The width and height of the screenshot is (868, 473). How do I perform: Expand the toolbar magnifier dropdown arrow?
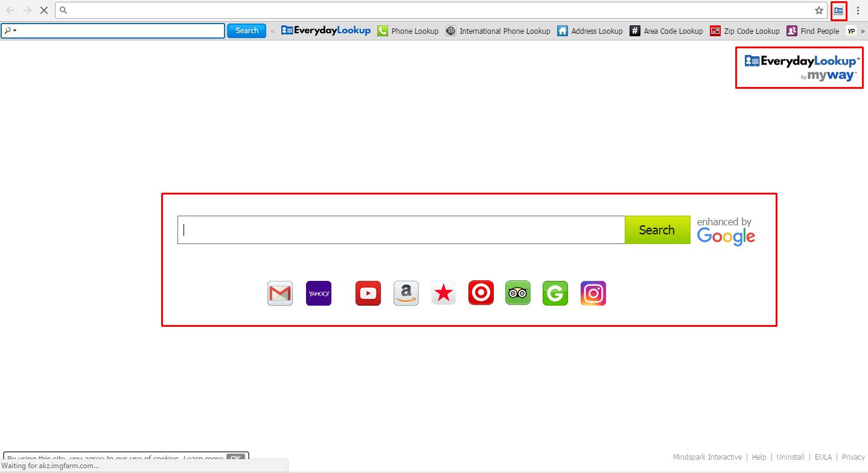14,31
